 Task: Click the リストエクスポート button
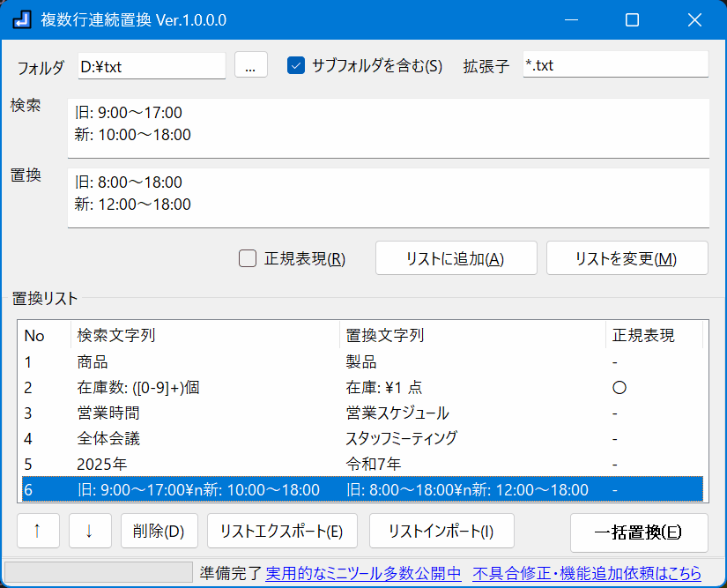tap(281, 532)
